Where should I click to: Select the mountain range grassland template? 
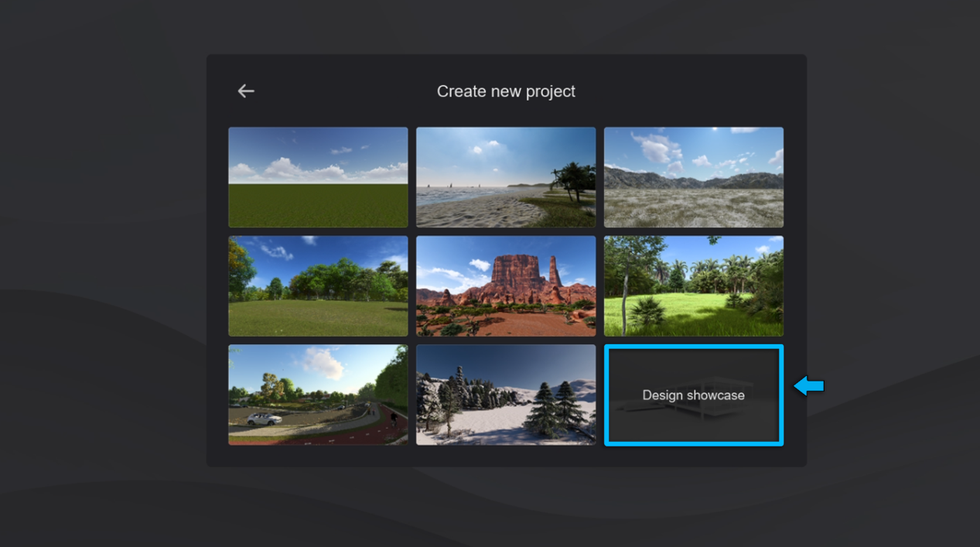coord(693,177)
